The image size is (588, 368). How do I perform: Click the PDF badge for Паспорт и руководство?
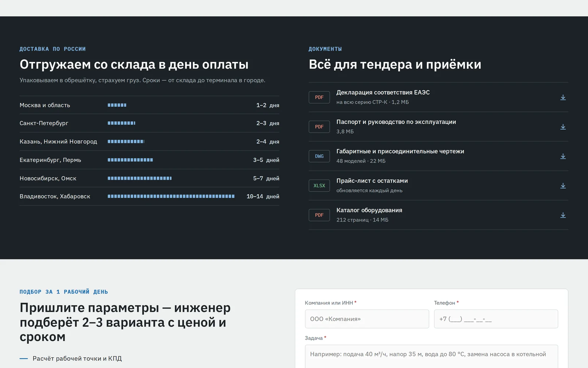pos(319,127)
